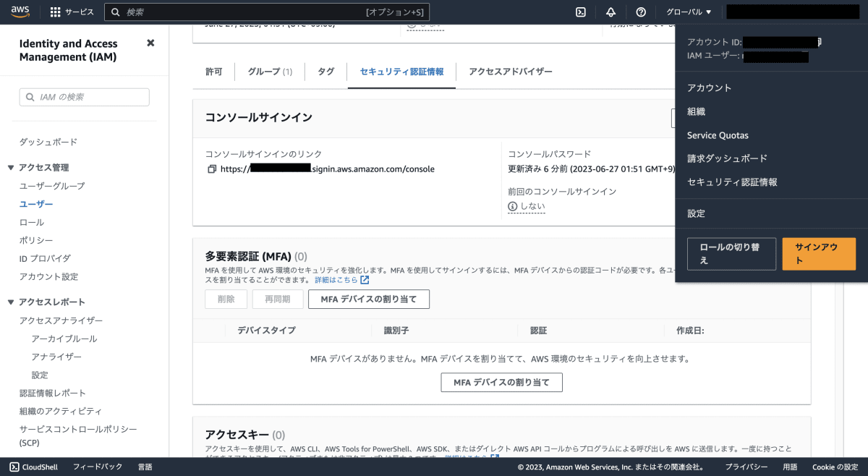Open ユーザーグループ in sidebar

(52, 186)
